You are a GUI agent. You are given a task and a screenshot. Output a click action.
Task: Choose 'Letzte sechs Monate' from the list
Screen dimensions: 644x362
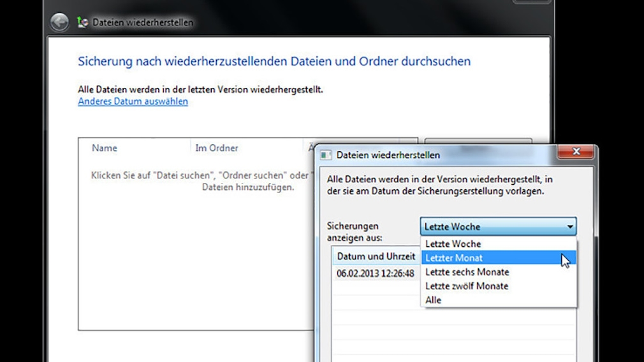[499, 271]
